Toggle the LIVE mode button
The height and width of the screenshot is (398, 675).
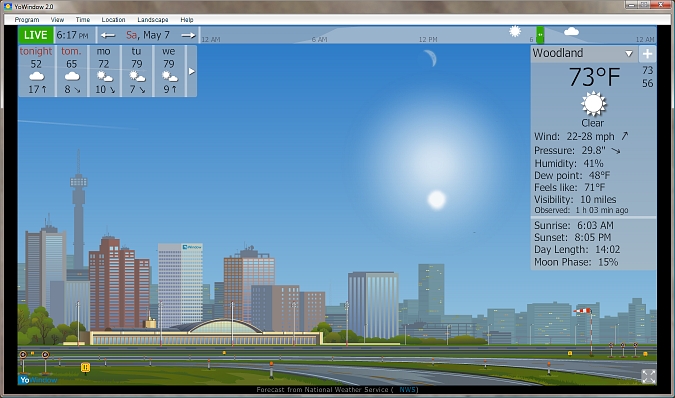point(36,35)
